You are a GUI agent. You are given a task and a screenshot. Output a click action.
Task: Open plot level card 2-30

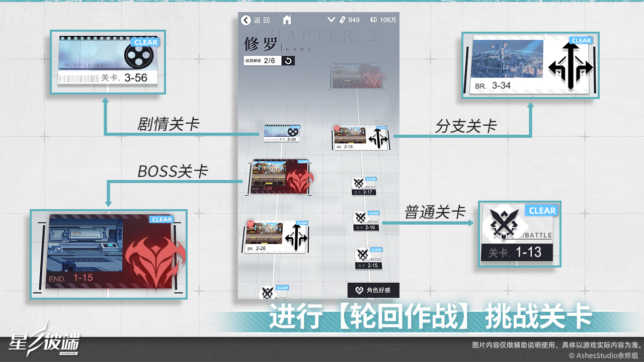[x=281, y=133]
